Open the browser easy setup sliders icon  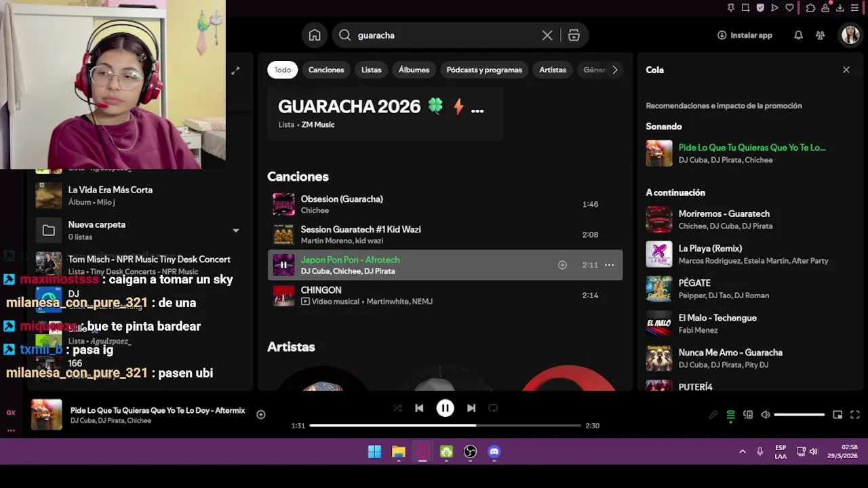click(x=856, y=7)
